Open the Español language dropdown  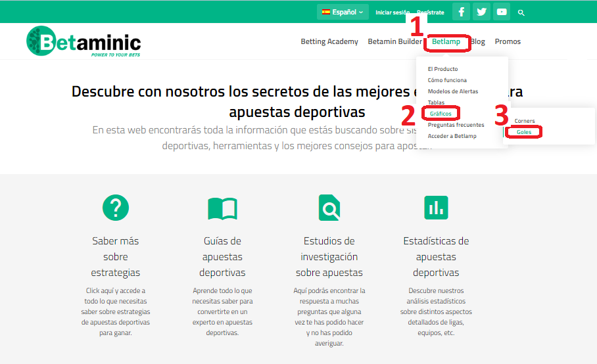(343, 12)
